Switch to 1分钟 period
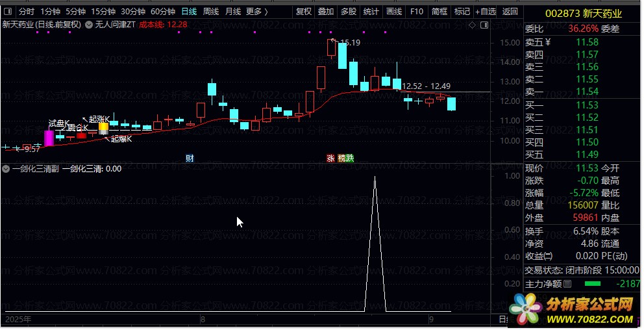 [x=50, y=12]
